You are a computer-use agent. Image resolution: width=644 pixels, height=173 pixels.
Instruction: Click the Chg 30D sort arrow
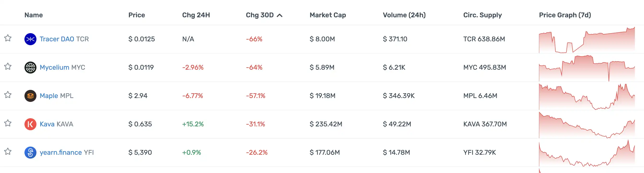pyautogui.click(x=280, y=15)
